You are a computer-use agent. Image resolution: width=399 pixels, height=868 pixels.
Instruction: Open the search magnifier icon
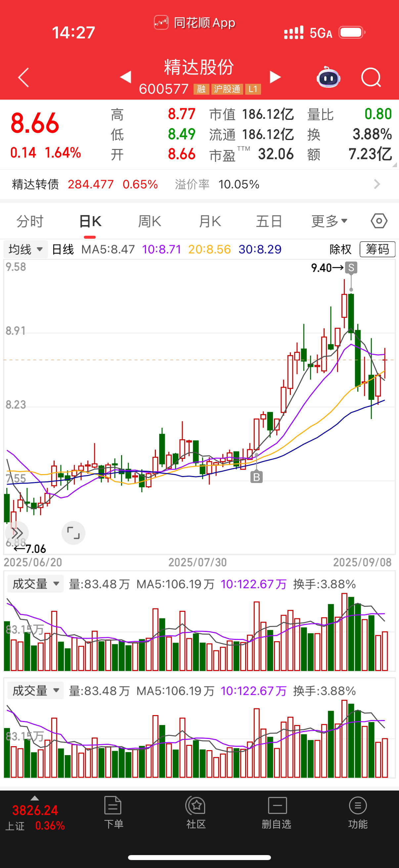(371, 77)
